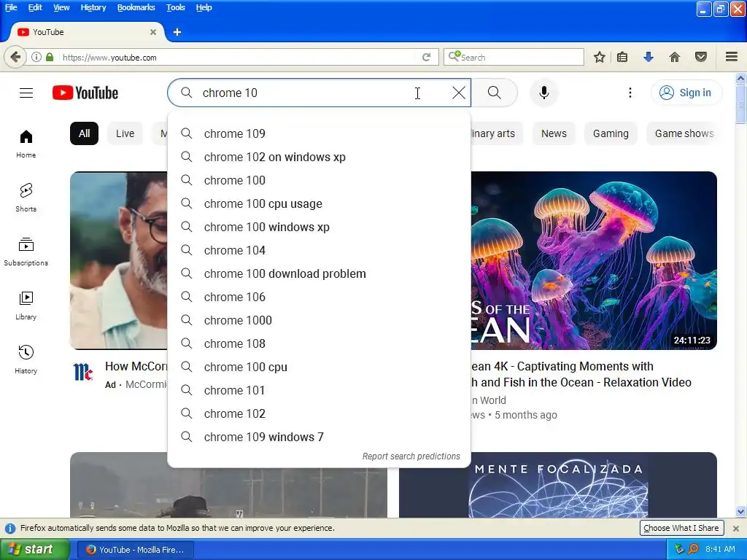Choose suggestion 'chrome 106'
This screenshot has width=747, height=560.
coord(320,297)
